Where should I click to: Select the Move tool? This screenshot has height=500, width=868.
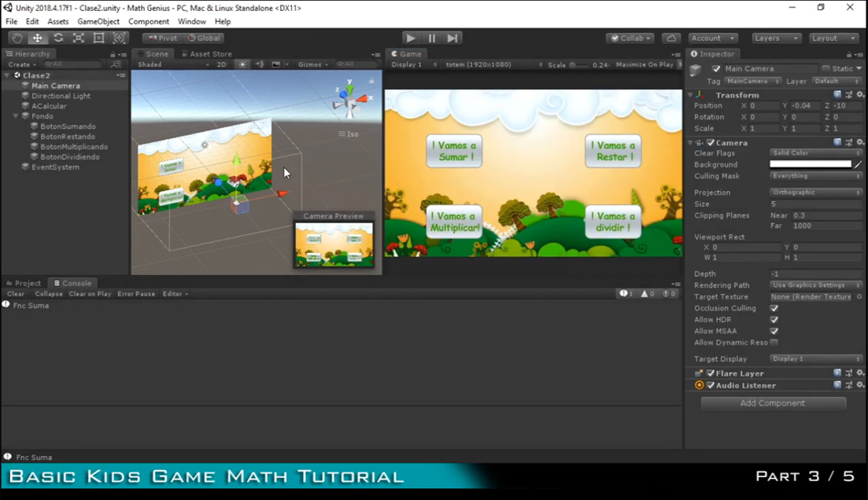[37, 38]
